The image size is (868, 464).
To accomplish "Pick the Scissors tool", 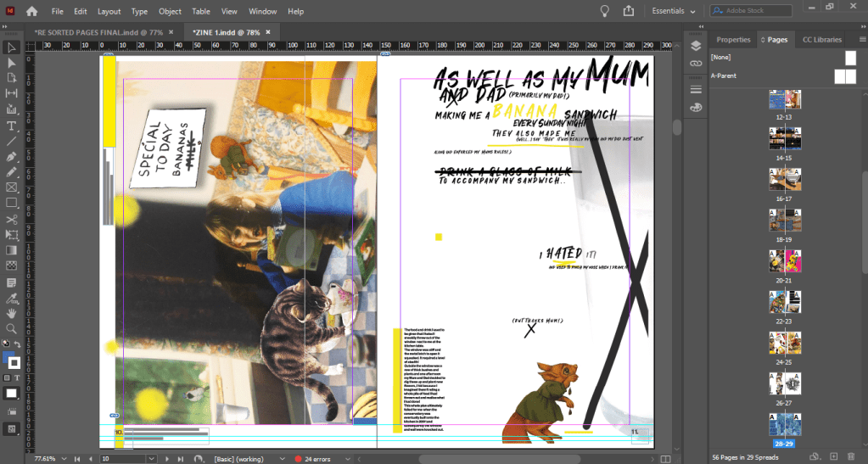I will (12, 219).
